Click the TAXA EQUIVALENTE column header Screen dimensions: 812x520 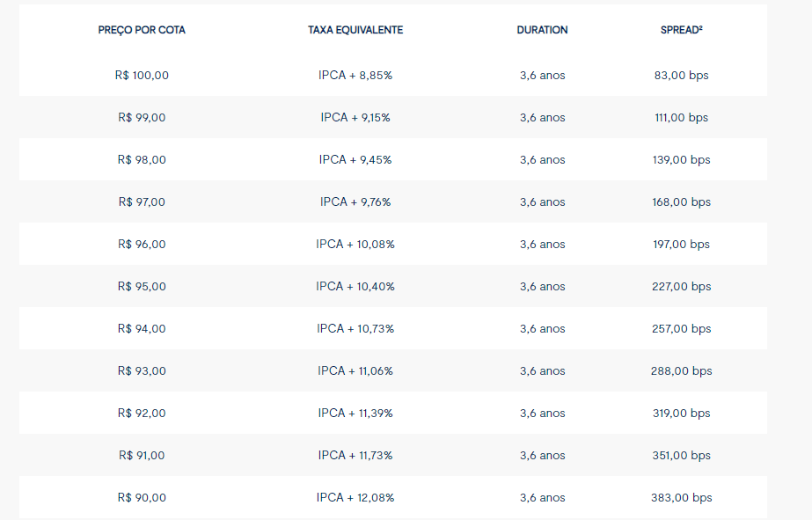(x=355, y=30)
